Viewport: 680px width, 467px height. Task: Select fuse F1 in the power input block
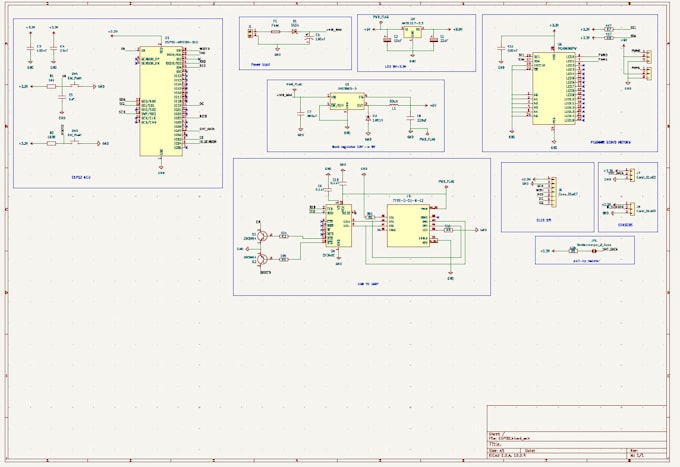pyautogui.click(x=275, y=32)
